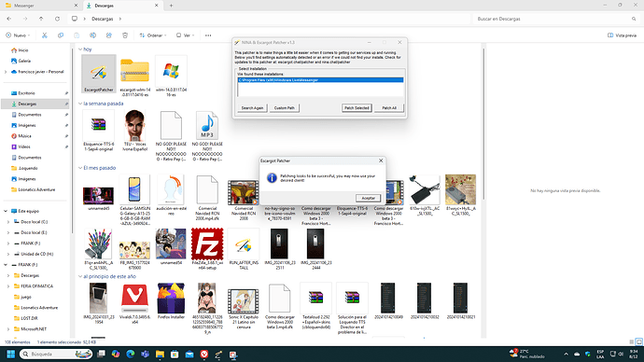
Task: Open the Ordenar dropdown
Action: (x=153, y=35)
